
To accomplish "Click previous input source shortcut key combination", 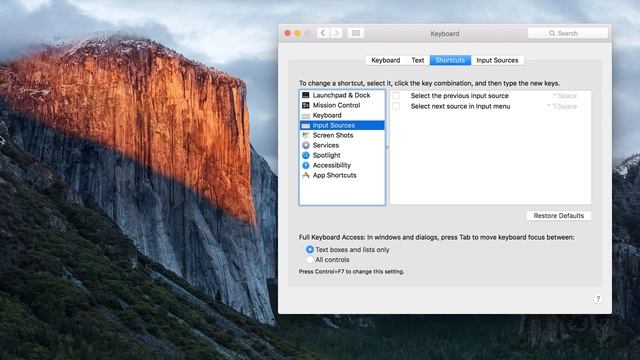I will pos(565,96).
